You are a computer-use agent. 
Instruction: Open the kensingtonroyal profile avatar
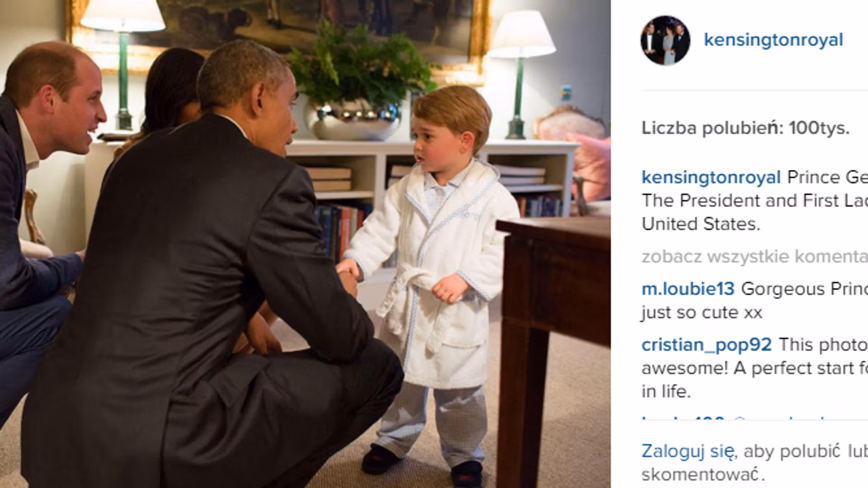pyautogui.click(x=665, y=40)
